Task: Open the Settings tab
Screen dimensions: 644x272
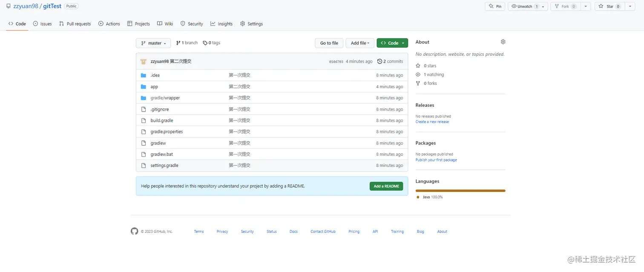Action: pos(251,24)
